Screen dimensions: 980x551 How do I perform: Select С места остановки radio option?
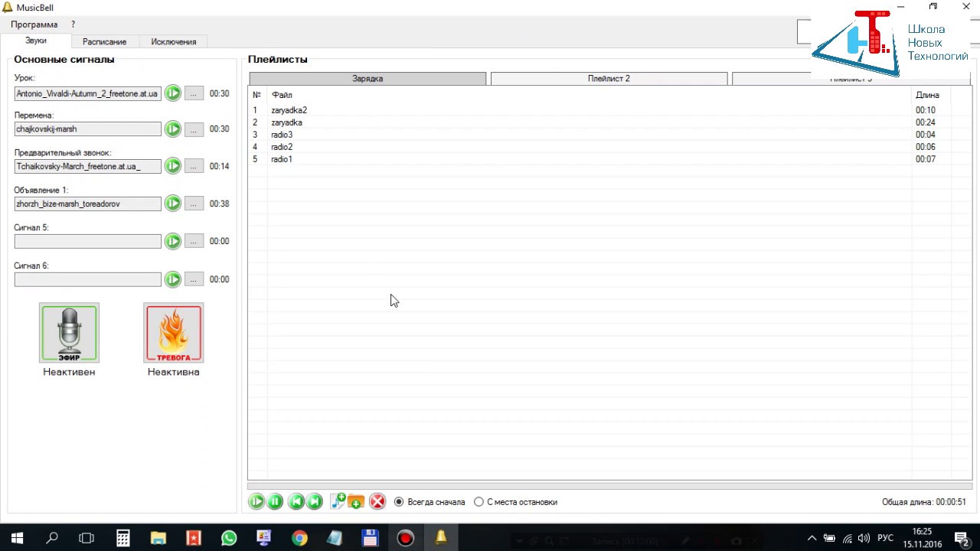point(515,502)
